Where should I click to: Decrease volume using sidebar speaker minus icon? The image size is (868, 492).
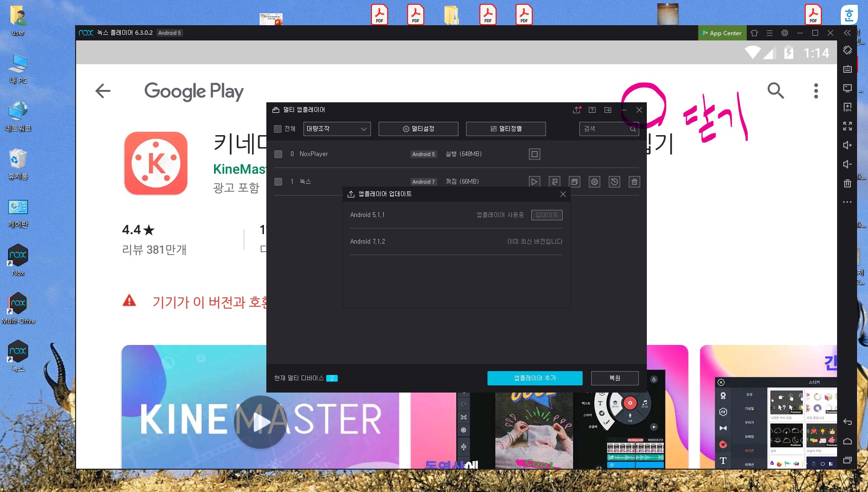coord(848,164)
